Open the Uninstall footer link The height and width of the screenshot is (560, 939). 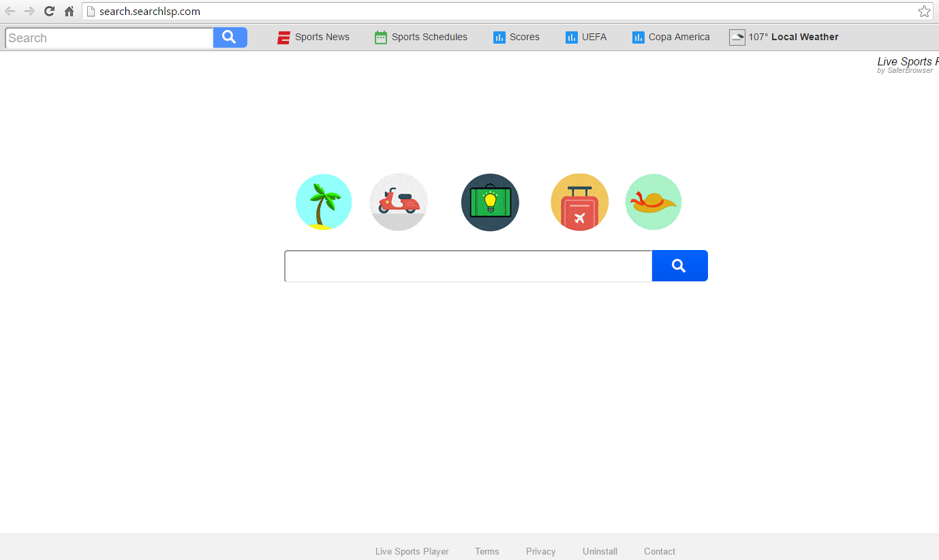(600, 551)
